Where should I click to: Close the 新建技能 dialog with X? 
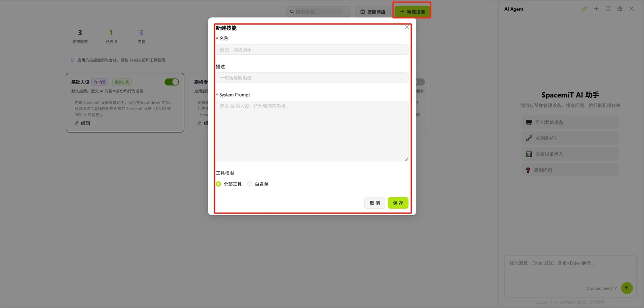[407, 27]
